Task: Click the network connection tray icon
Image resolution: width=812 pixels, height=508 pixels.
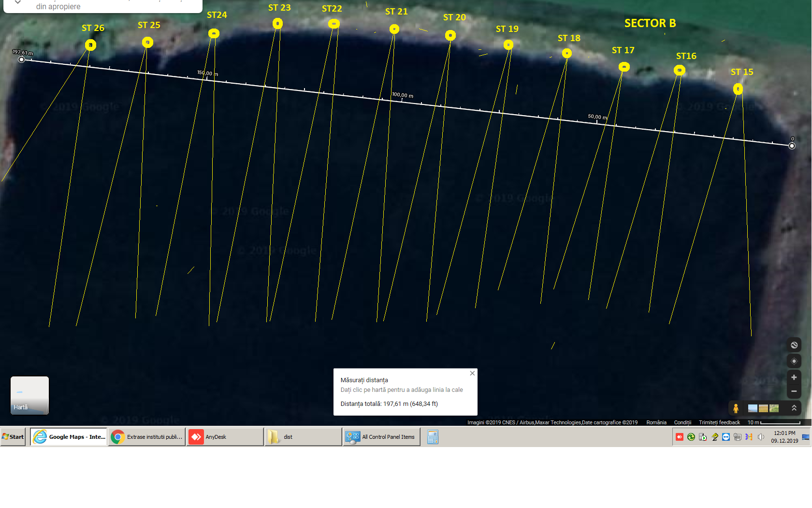Action: click(738, 437)
